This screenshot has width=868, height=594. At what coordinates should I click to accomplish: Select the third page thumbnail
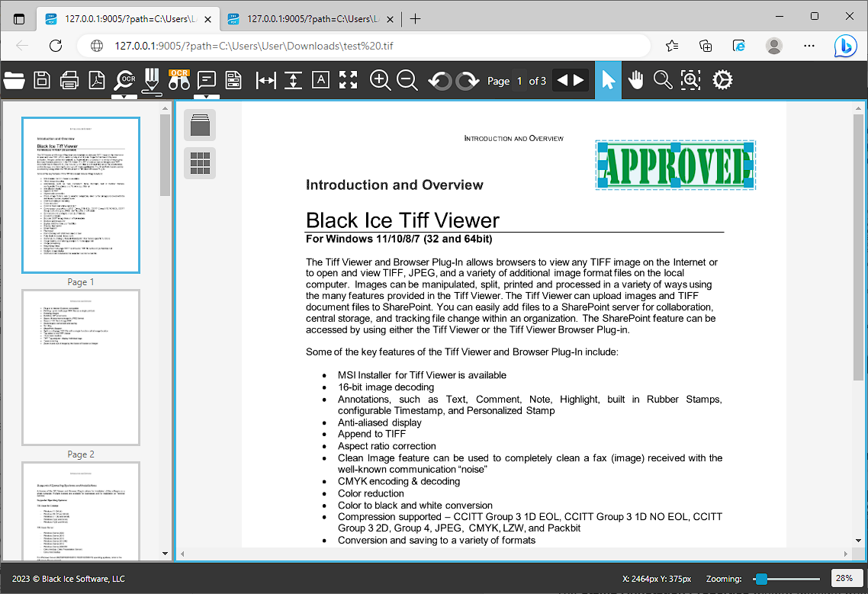pos(81,511)
